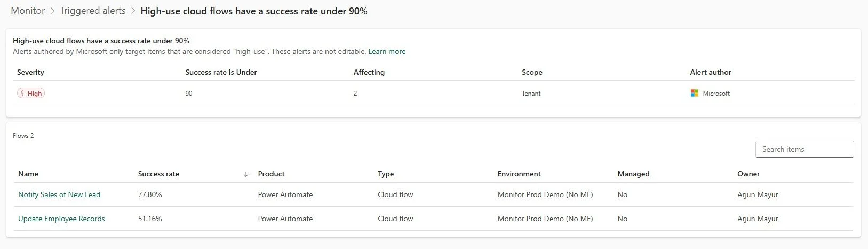Screen dimensions: 868x249
Task: Sort flows by Success rate column header
Action: [158, 174]
